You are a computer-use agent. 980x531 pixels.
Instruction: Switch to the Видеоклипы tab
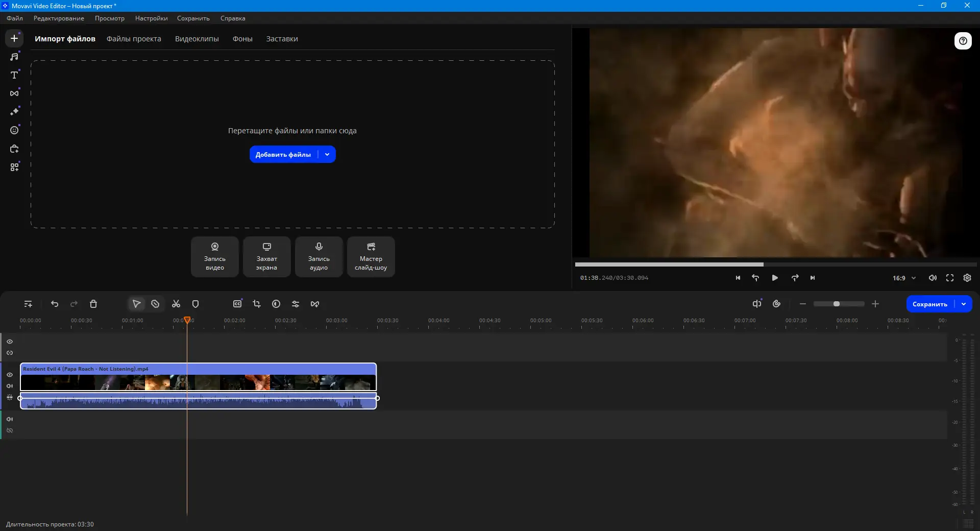click(197, 39)
